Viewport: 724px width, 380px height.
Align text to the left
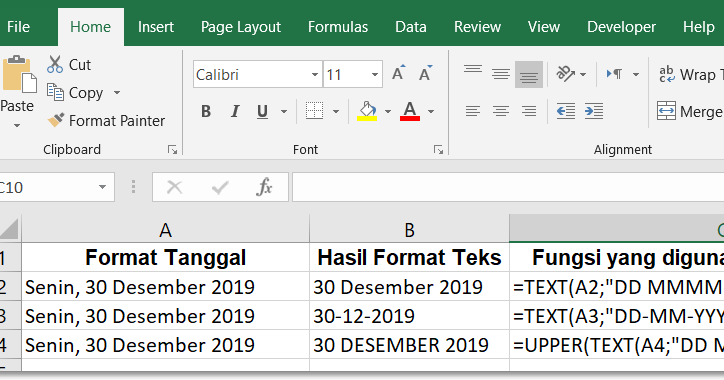pyautogui.click(x=473, y=111)
